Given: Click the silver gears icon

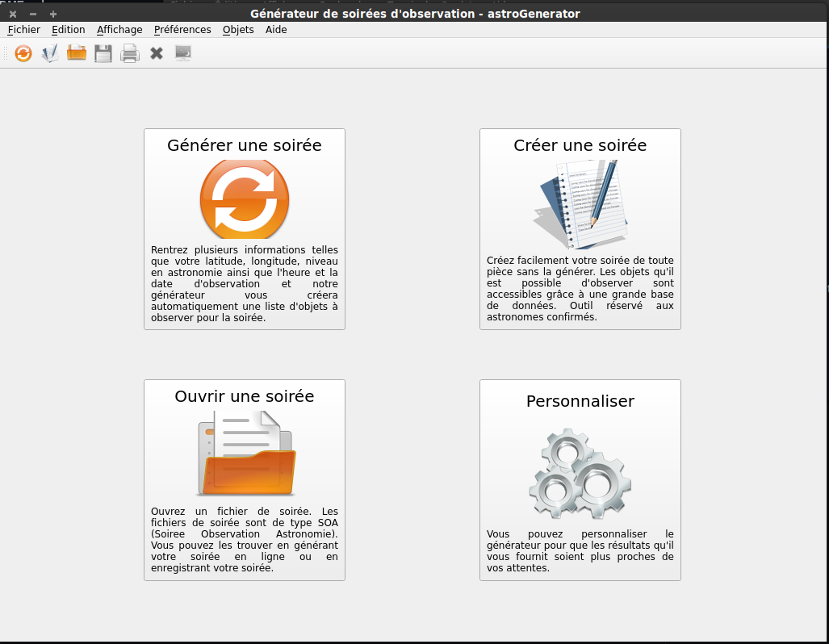Looking at the screenshot, I should 580,474.
